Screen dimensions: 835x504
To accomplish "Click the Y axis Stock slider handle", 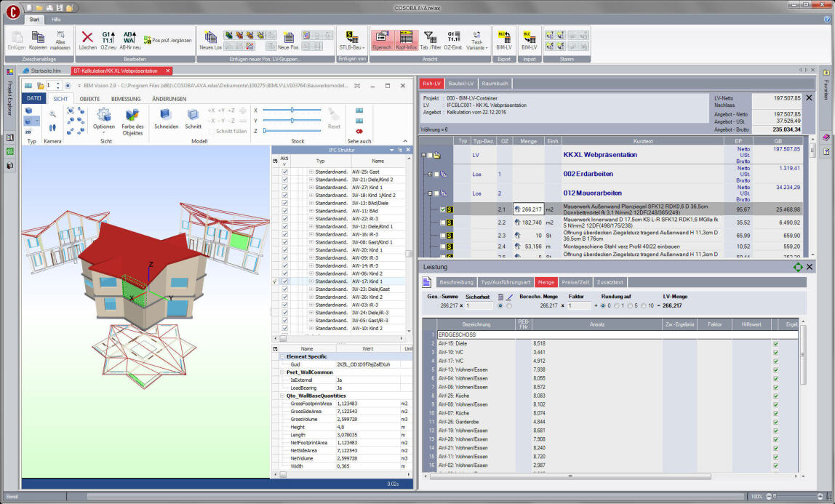I will click(x=292, y=121).
